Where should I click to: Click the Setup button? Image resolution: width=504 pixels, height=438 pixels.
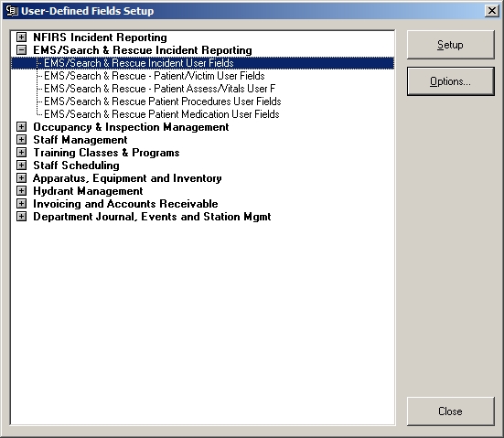(450, 45)
